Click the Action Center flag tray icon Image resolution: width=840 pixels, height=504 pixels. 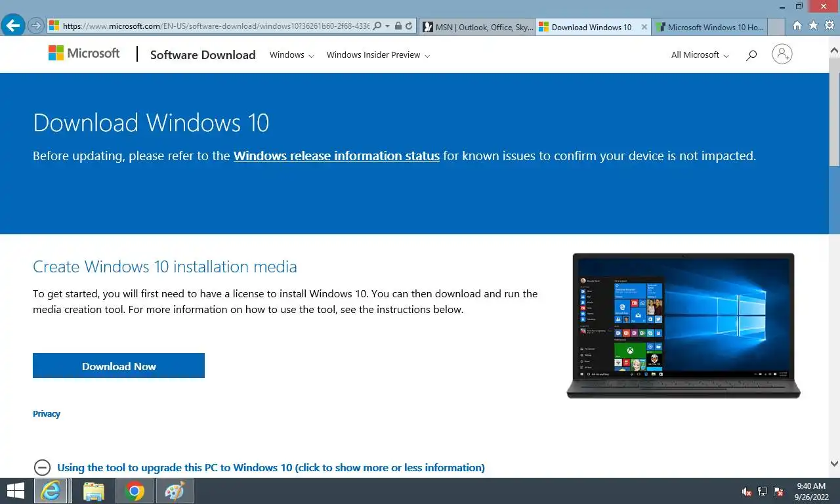[x=778, y=492]
